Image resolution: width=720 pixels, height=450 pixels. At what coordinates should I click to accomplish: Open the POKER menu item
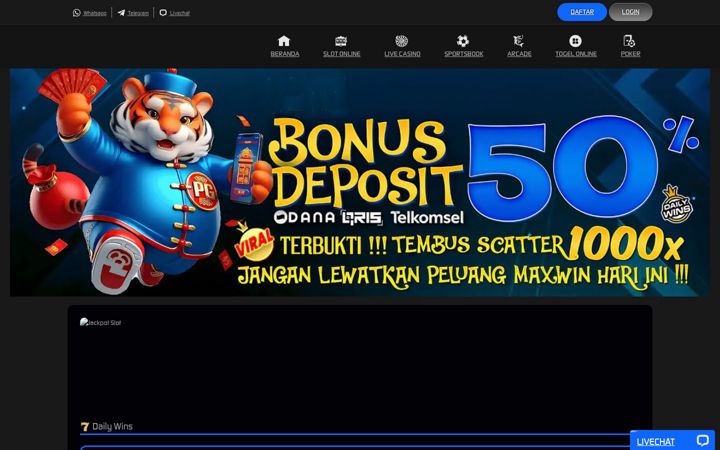(630, 54)
